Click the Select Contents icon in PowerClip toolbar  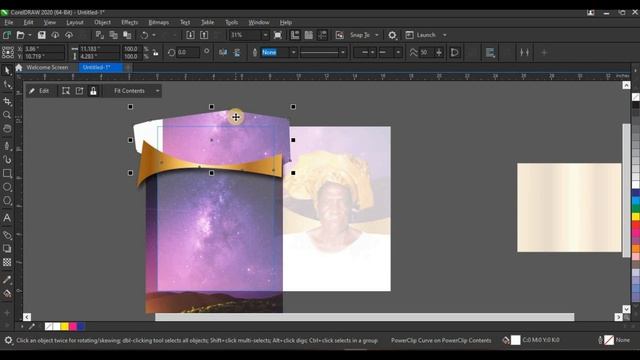point(66,91)
